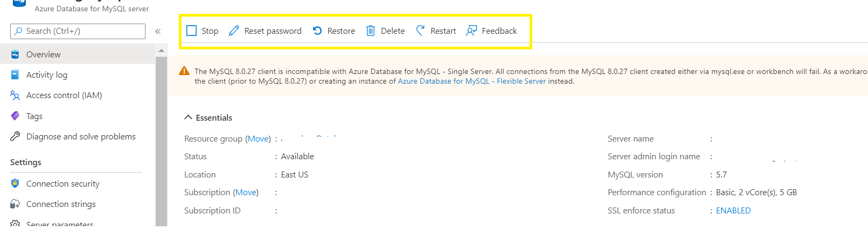Screen dimensions: 868x237
Task: Click the magnifier icon in search box
Action: [x=19, y=31]
